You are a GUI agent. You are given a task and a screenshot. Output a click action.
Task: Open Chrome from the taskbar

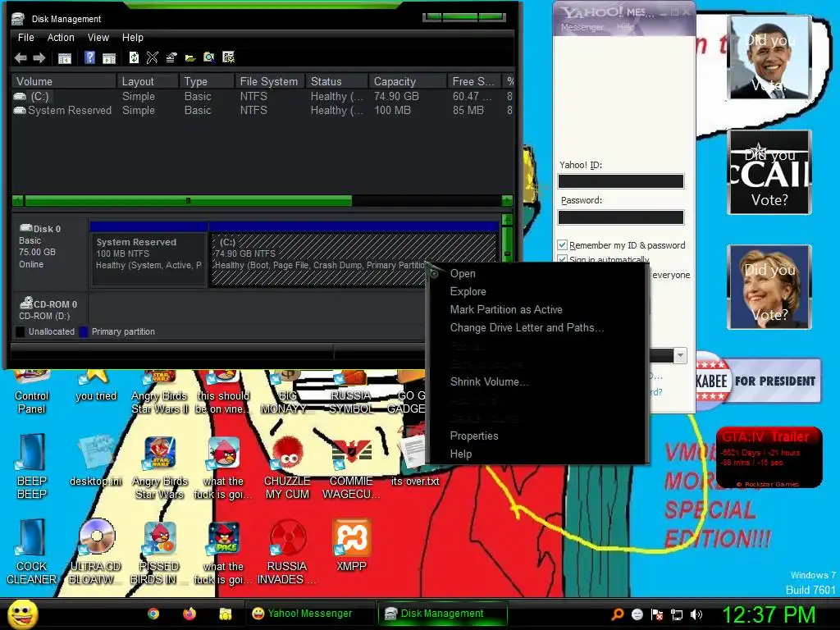point(153,614)
